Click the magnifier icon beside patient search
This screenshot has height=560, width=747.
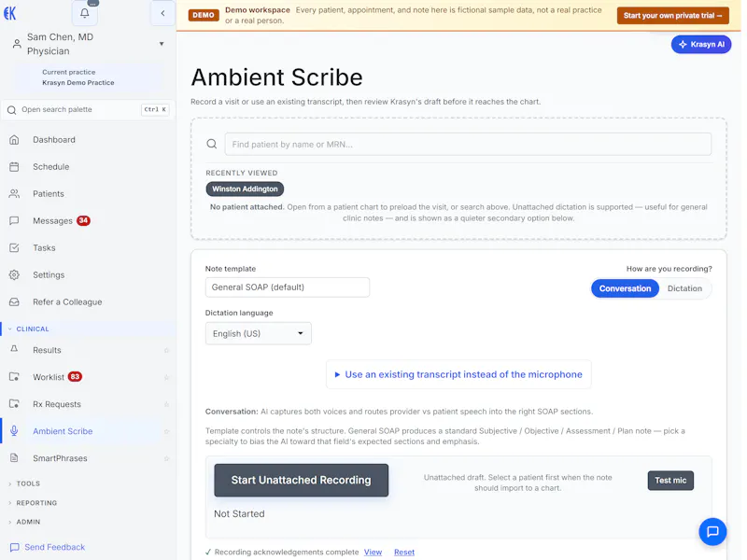(x=212, y=144)
